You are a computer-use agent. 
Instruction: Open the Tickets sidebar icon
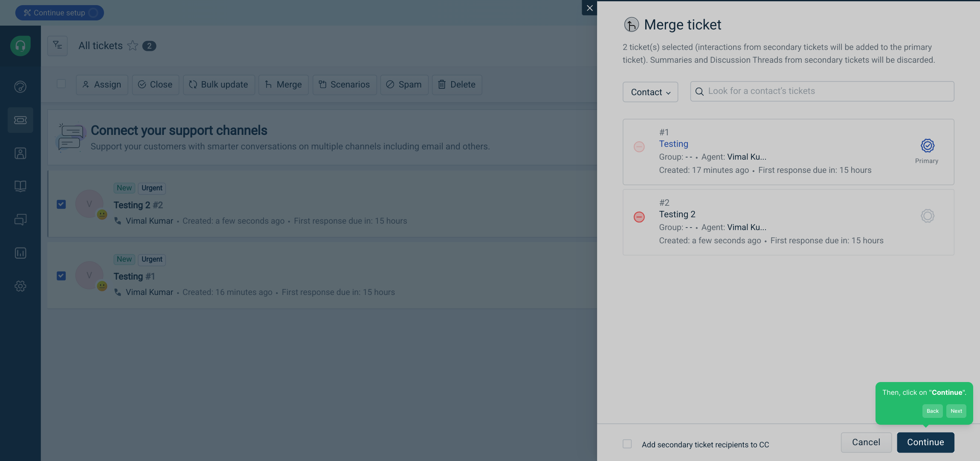[x=20, y=120]
